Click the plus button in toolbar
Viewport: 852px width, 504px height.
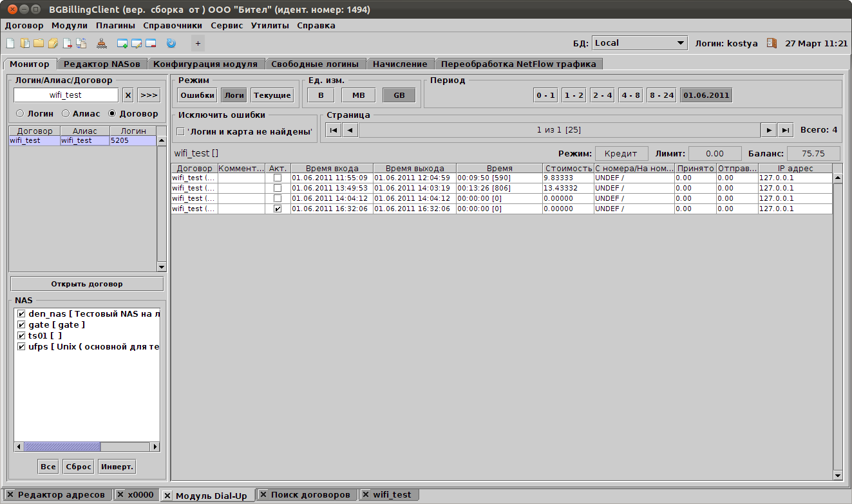pyautogui.click(x=198, y=44)
